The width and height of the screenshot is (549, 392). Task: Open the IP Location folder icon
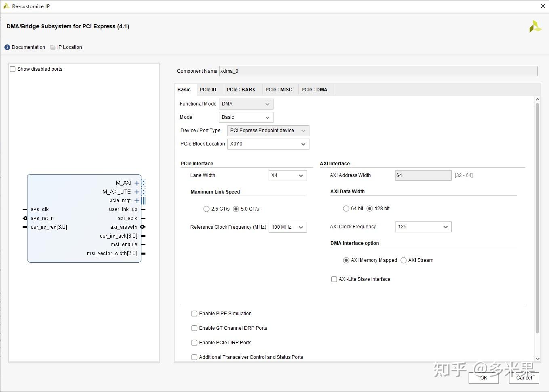click(53, 47)
